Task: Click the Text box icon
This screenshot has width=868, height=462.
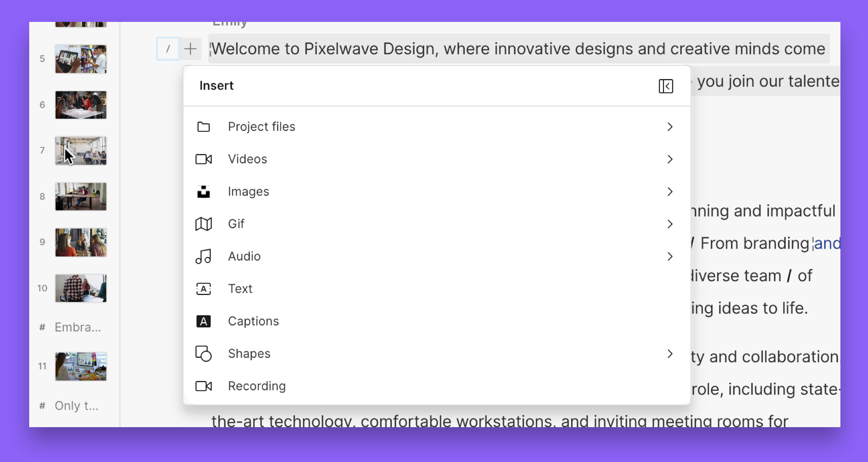Action: pyautogui.click(x=204, y=289)
